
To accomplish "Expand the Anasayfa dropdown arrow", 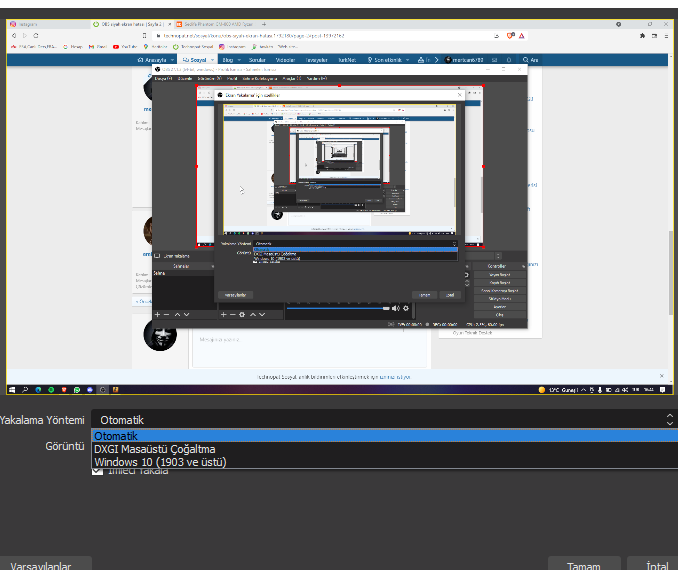I will click(173, 60).
